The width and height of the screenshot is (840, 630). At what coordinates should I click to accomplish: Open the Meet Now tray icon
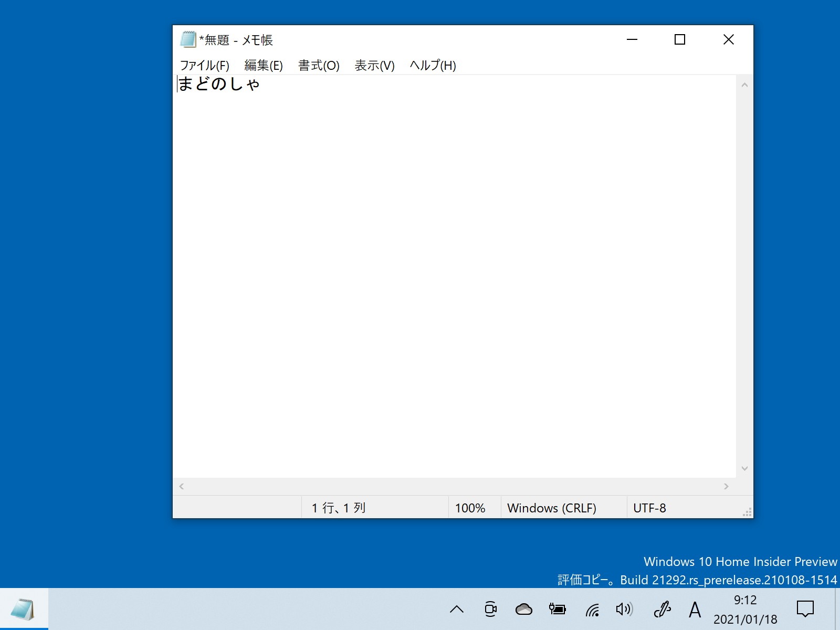[490, 609]
